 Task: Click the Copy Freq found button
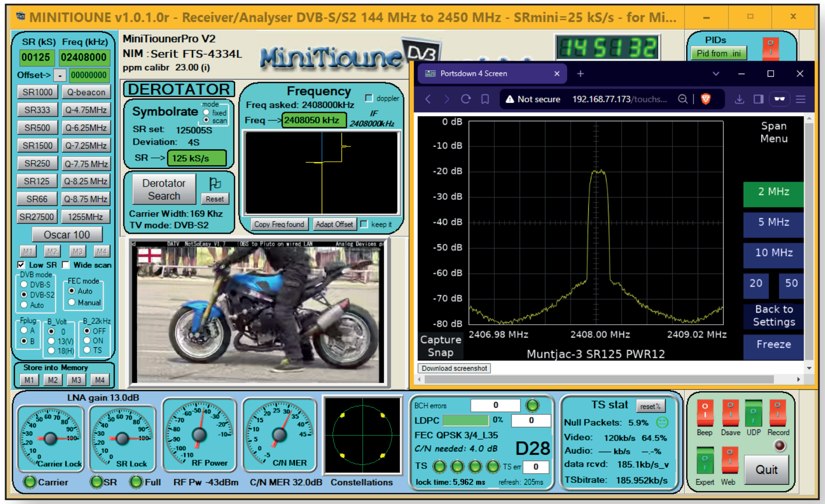[279, 224]
